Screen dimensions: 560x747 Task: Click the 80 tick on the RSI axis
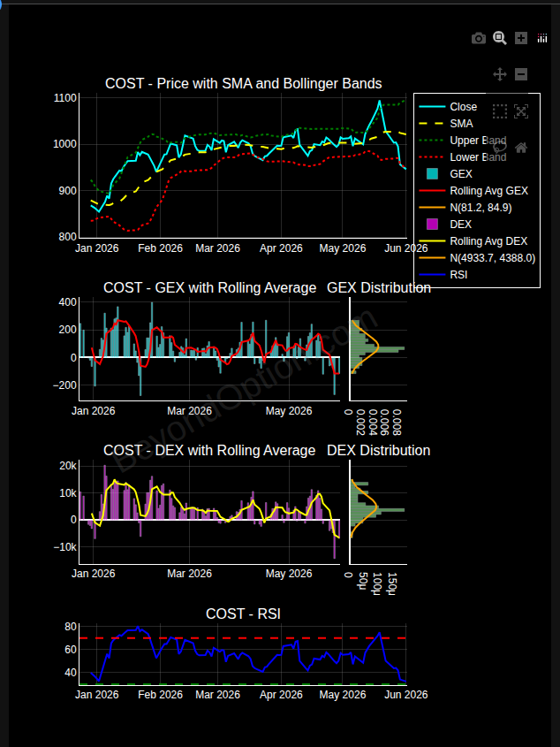point(71,627)
